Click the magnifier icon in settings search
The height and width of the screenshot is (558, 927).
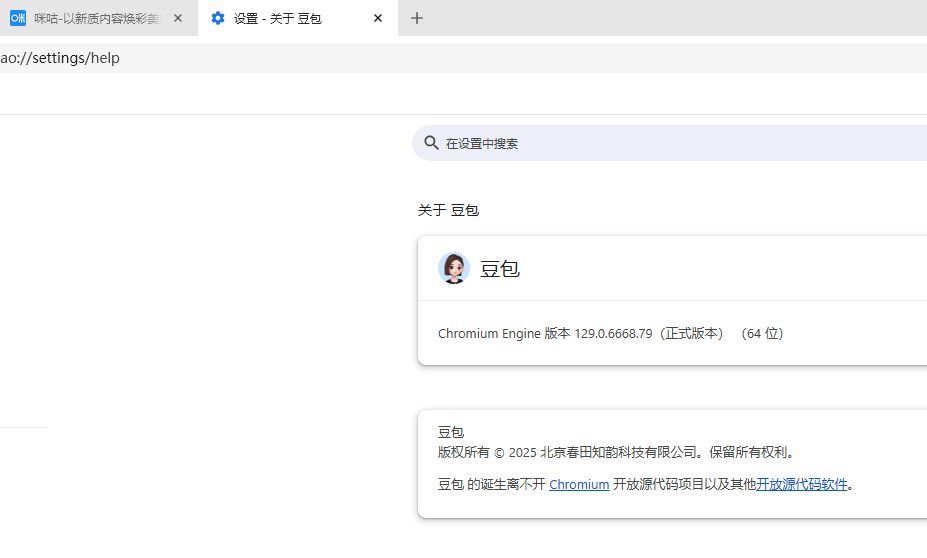[431, 143]
